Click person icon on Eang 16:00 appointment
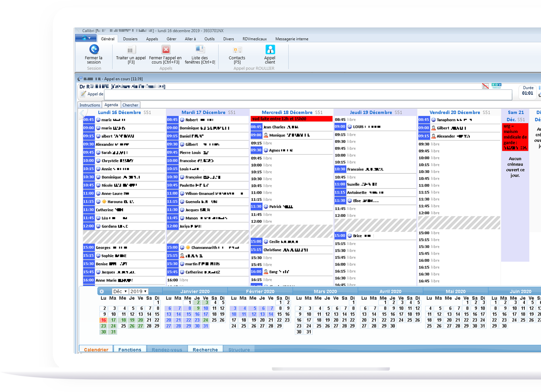 pos(266,272)
